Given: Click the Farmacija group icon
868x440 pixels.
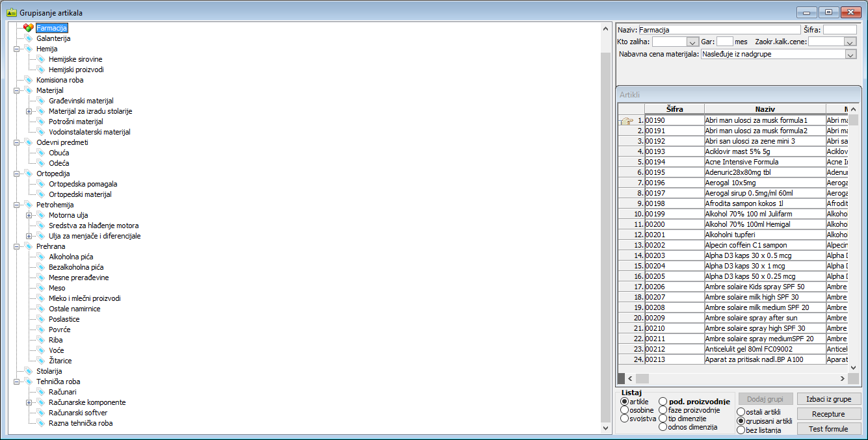Looking at the screenshot, I should (28, 28).
